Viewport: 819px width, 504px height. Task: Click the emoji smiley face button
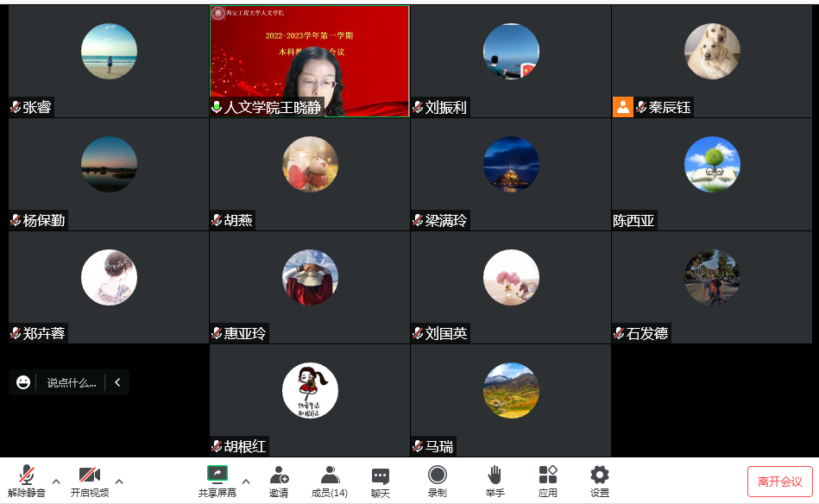click(x=23, y=382)
